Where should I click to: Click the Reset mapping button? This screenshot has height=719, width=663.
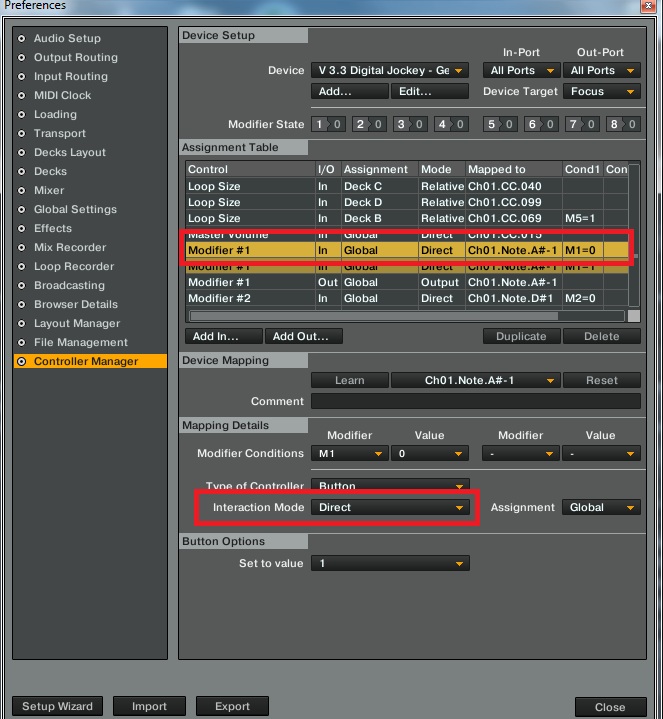tap(602, 381)
